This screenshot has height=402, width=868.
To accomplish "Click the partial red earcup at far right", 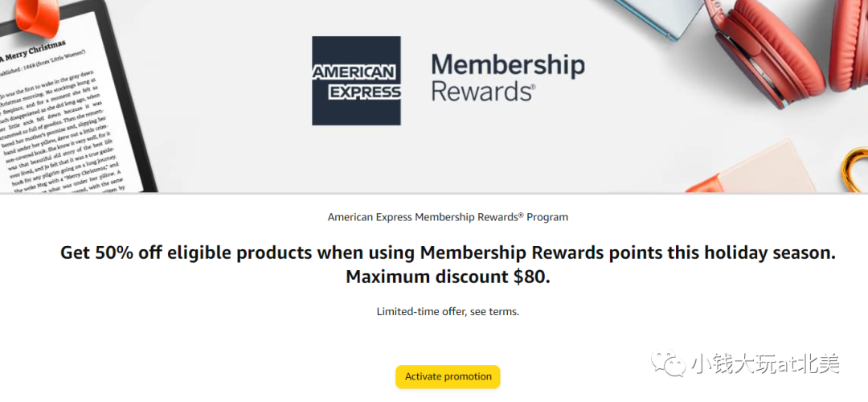I will pyautogui.click(x=850, y=44).
